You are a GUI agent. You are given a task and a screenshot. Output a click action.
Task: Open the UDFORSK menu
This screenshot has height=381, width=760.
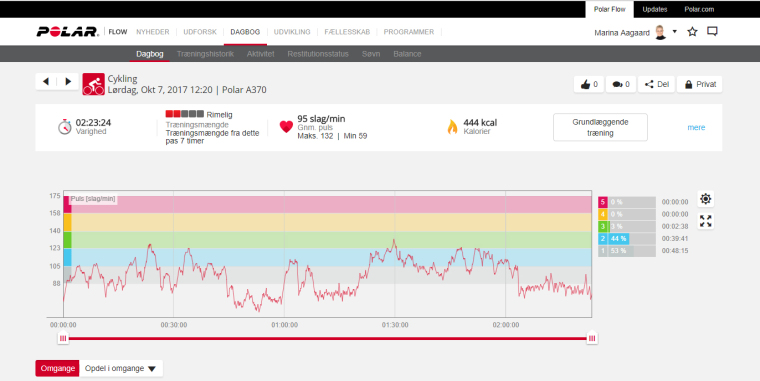pyautogui.click(x=200, y=32)
